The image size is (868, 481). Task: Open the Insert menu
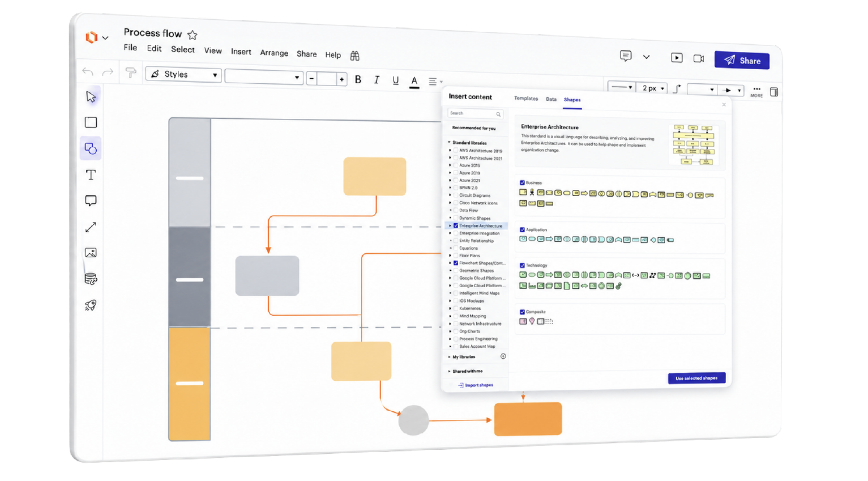[241, 52]
